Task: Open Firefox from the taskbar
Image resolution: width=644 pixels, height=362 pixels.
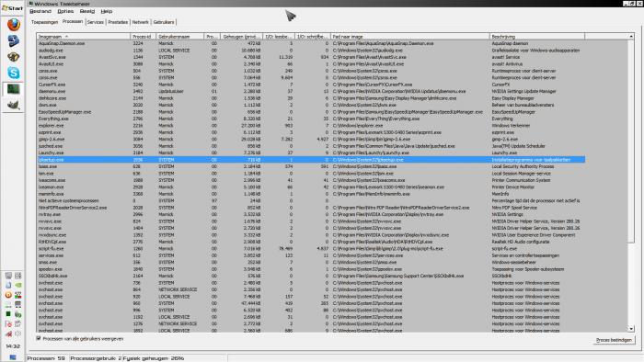Action: pos(13,25)
